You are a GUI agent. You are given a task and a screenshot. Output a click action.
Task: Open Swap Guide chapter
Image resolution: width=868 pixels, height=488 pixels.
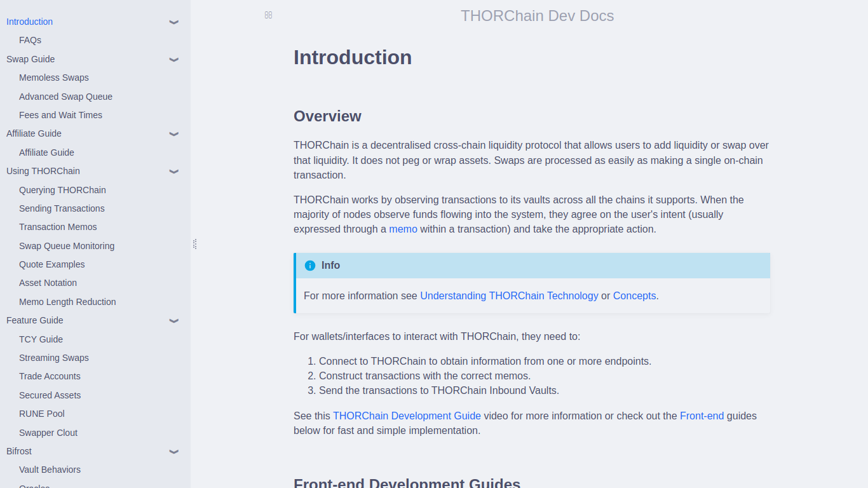coord(31,59)
